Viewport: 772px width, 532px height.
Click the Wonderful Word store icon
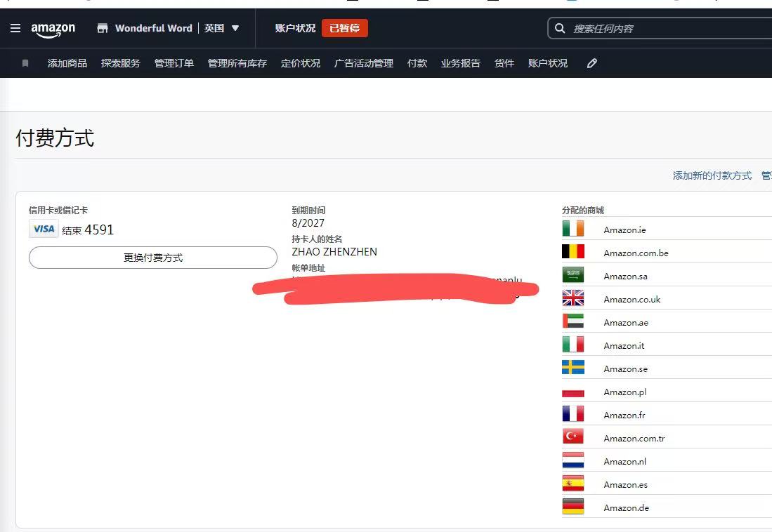(103, 28)
